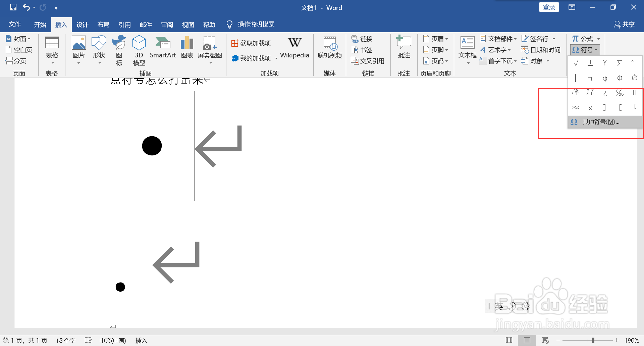Image resolution: width=644 pixels, height=346 pixels.
Task: Choose 其他符号 from the symbol menu
Action: 600,121
